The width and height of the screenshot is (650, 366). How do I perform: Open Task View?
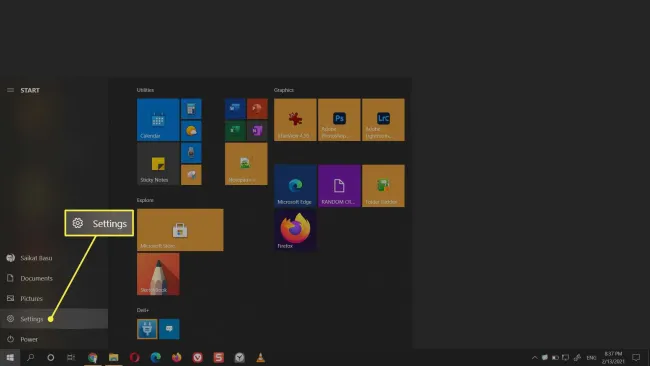click(x=71, y=357)
